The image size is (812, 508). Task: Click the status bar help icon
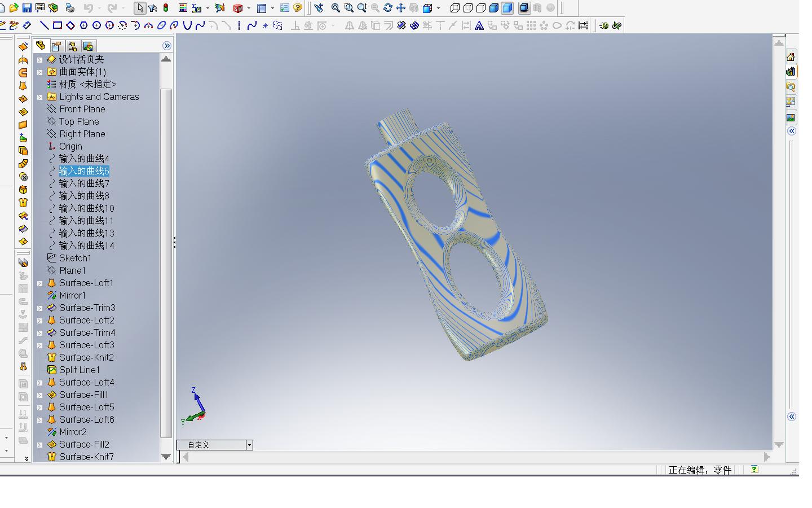754,469
